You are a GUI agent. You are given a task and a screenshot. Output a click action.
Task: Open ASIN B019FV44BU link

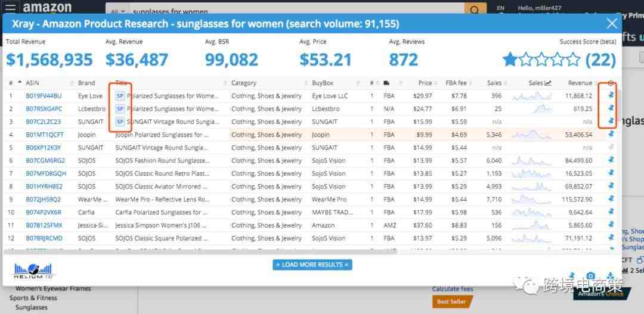44,96
